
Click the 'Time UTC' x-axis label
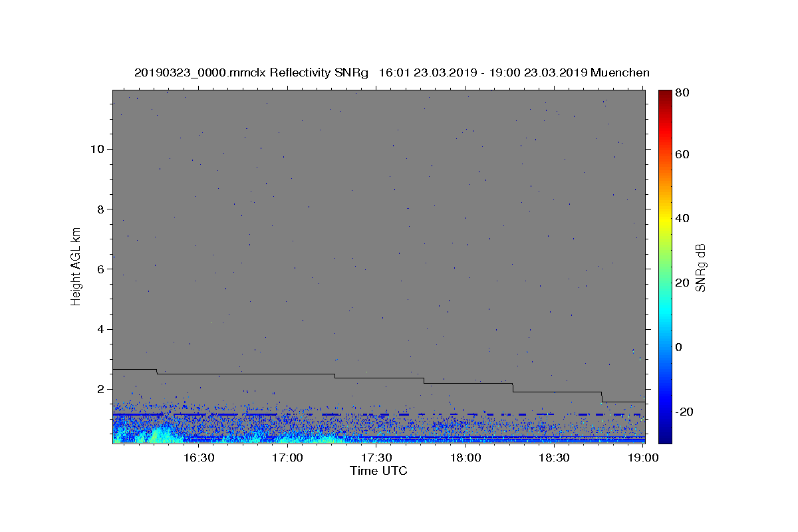pyautogui.click(x=378, y=471)
